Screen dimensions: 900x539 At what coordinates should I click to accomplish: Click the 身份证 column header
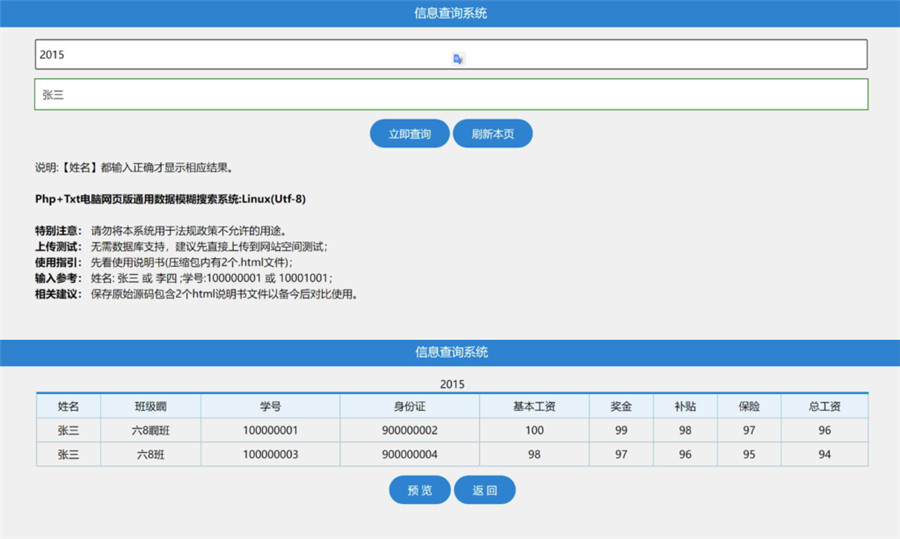point(410,406)
